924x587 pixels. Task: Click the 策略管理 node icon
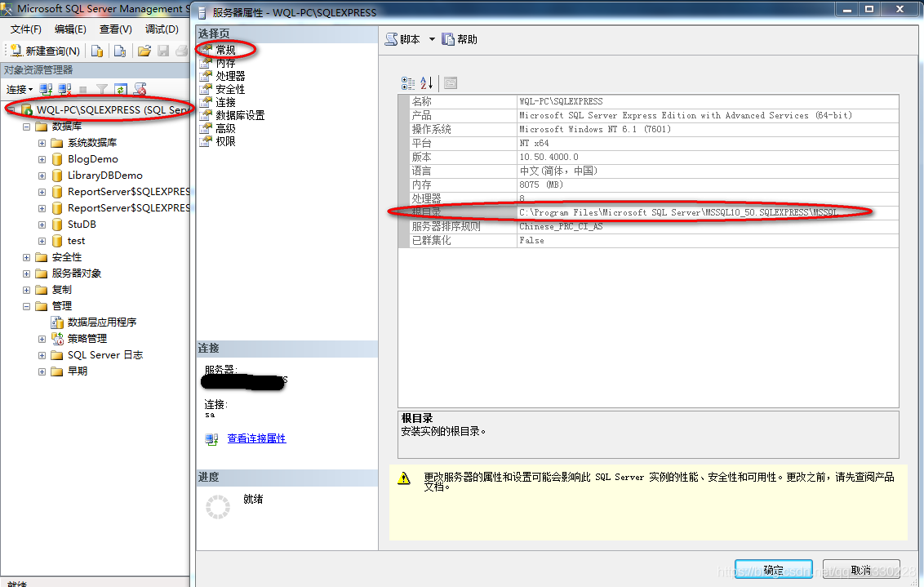tap(57, 339)
